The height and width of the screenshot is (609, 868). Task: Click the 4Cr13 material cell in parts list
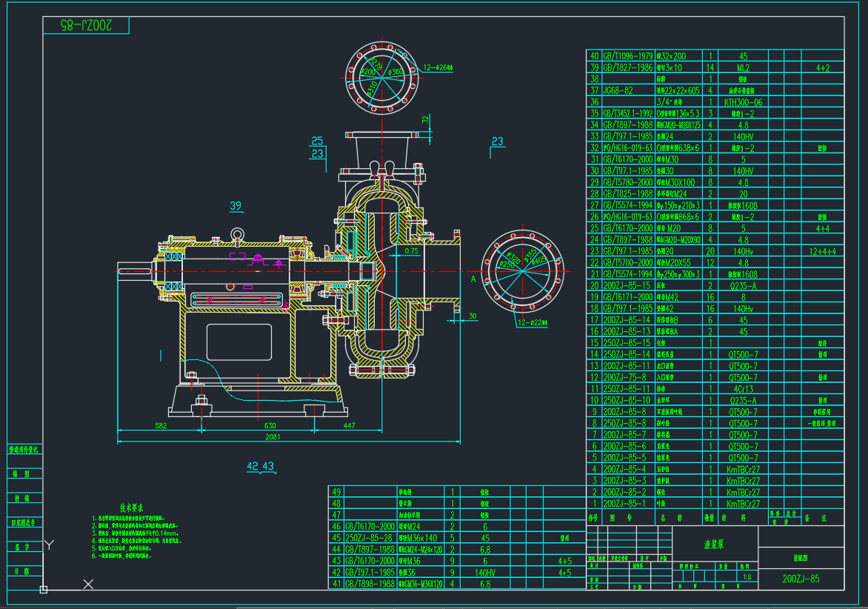743,389
